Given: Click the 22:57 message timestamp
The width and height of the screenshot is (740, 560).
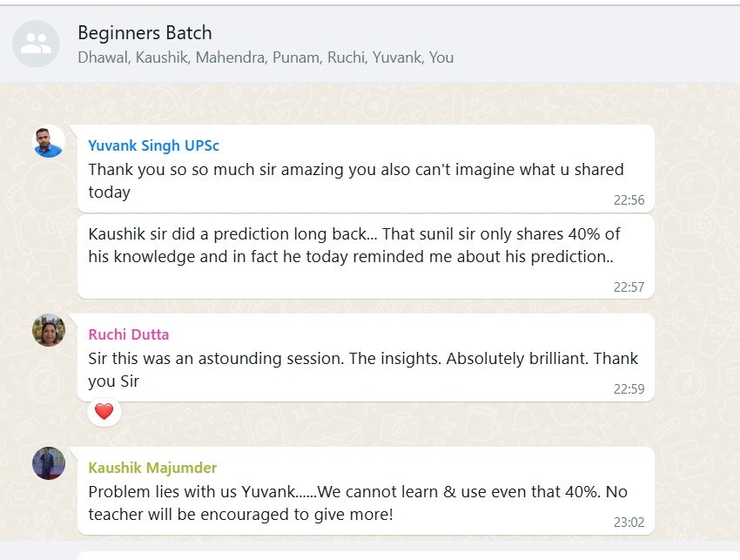Looking at the screenshot, I should [629, 287].
